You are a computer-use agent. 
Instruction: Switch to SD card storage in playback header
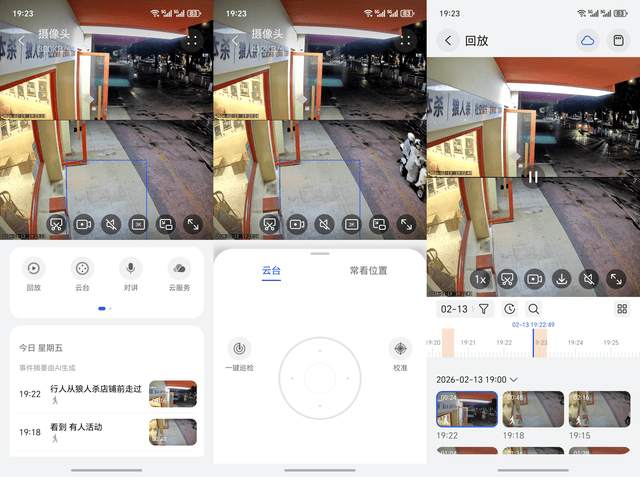tap(620, 41)
